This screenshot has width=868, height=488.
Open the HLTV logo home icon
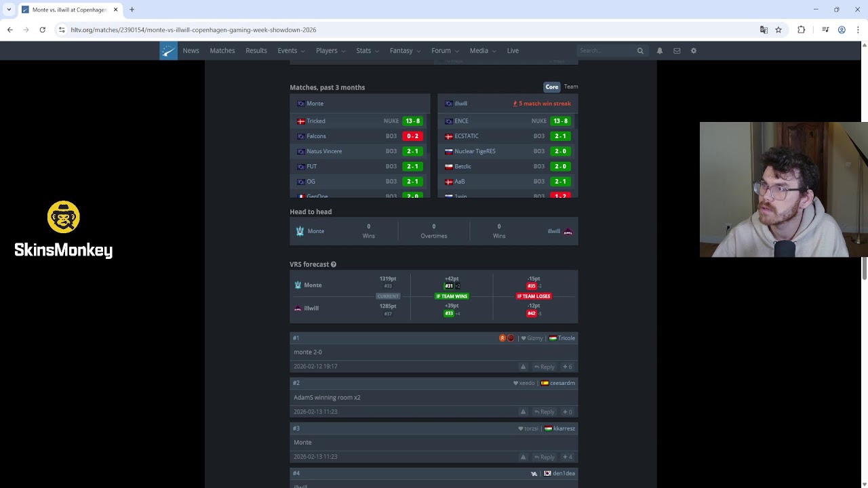[168, 51]
